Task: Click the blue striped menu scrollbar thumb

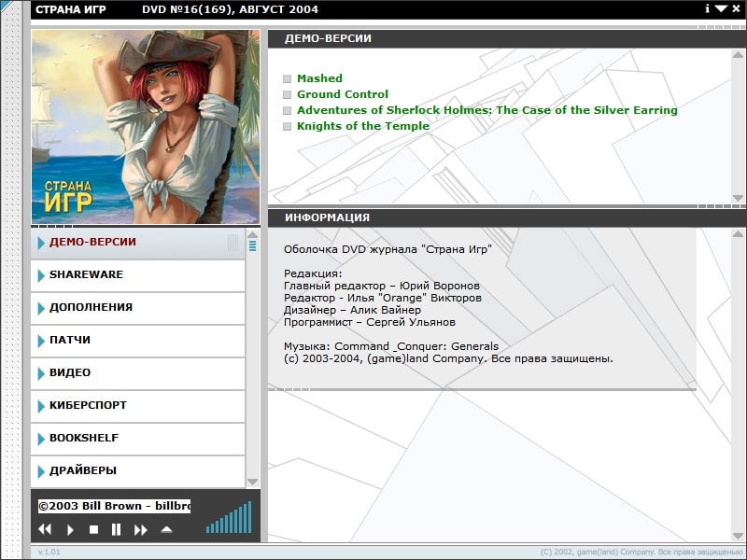Action: [x=252, y=245]
